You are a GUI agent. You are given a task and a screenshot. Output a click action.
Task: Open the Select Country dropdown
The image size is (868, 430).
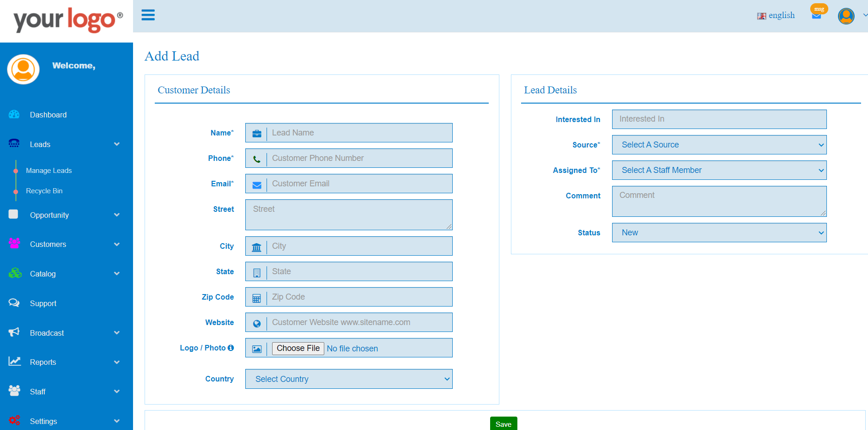point(349,379)
